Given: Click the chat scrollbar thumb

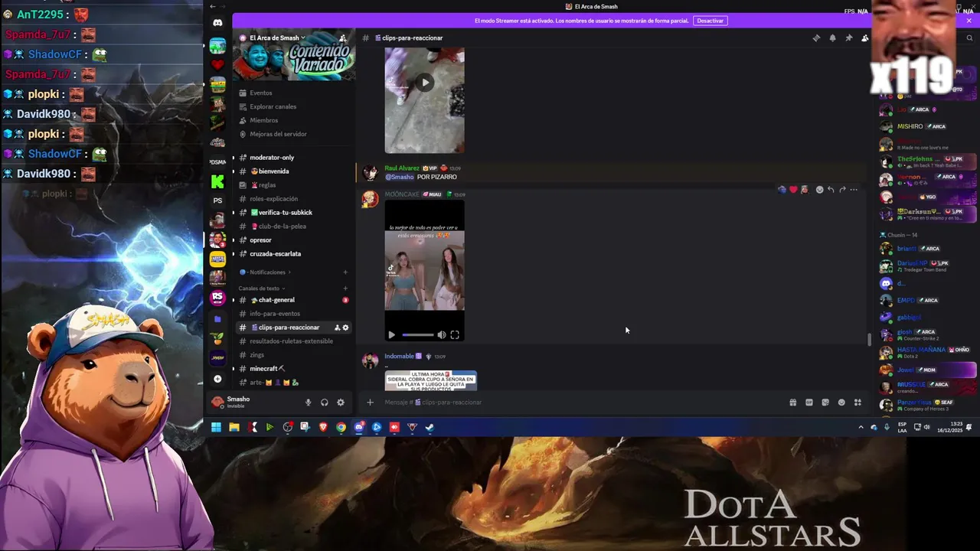Looking at the screenshot, I should click(869, 340).
